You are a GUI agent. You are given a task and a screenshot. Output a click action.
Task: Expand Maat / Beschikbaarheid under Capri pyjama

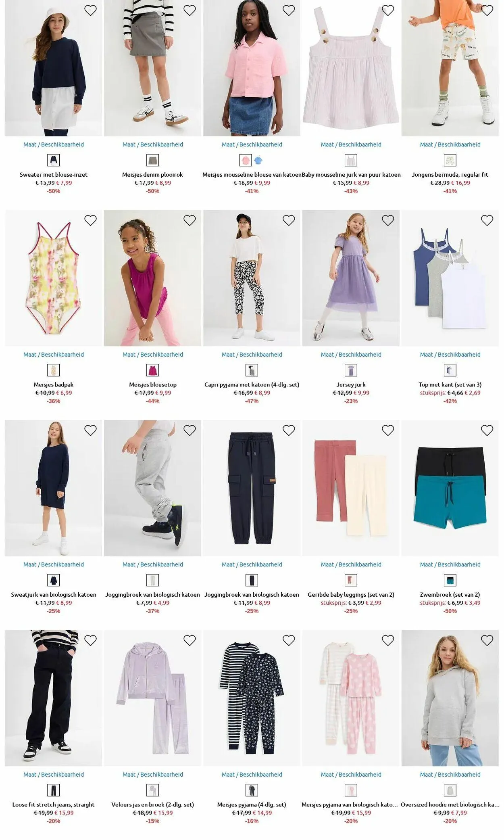252,354
